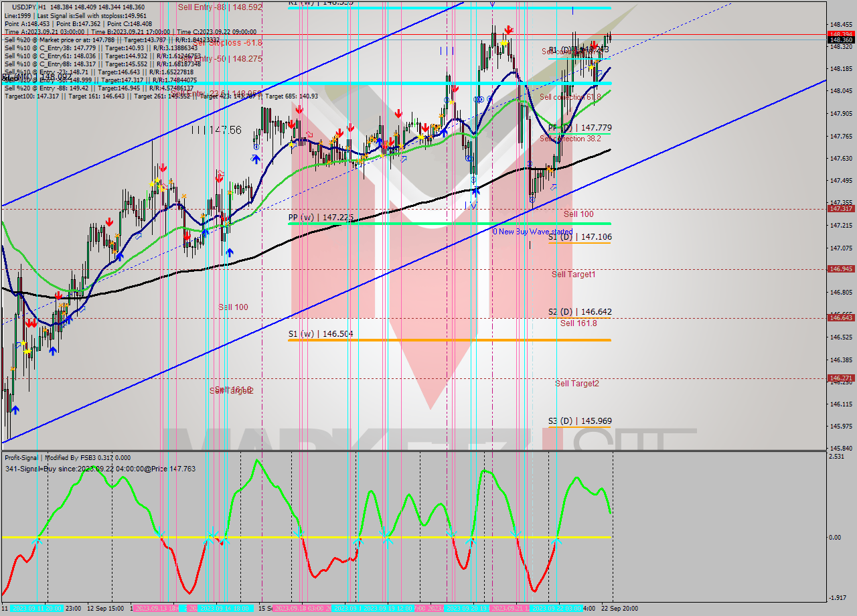
Task: Select the 'Sell Stoploss -61.8' label
Action: [226, 42]
